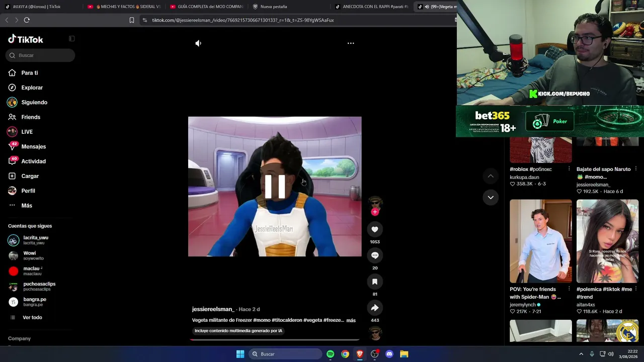Open the creator's avatar beside the video
This screenshot has height=362, width=644.
coord(375,203)
